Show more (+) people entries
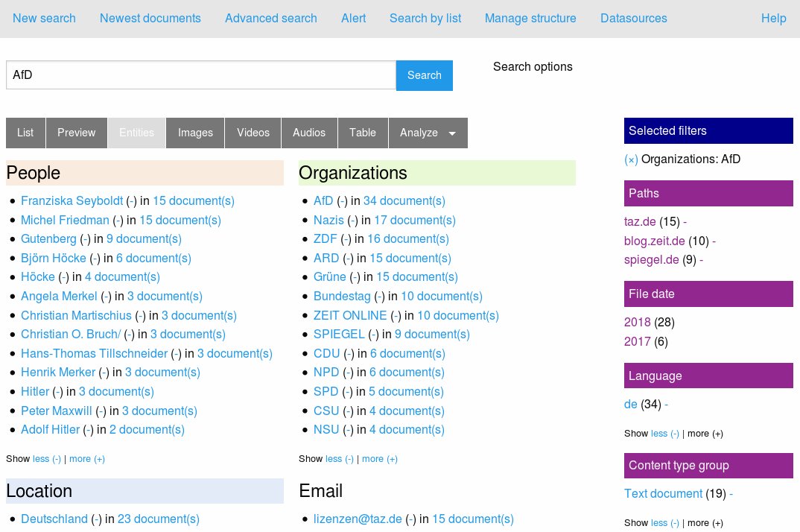The width and height of the screenshot is (800, 532). coord(87,458)
